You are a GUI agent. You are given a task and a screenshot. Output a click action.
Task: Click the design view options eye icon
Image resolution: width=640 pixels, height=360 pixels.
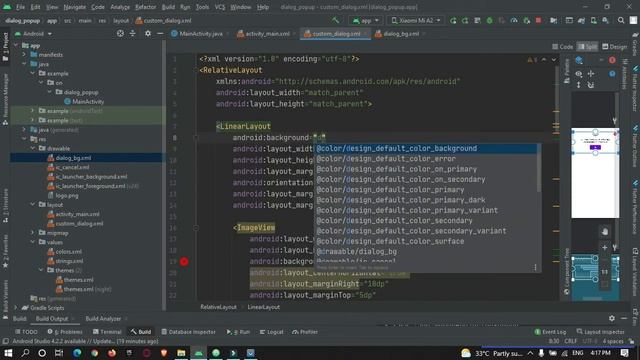point(579,74)
